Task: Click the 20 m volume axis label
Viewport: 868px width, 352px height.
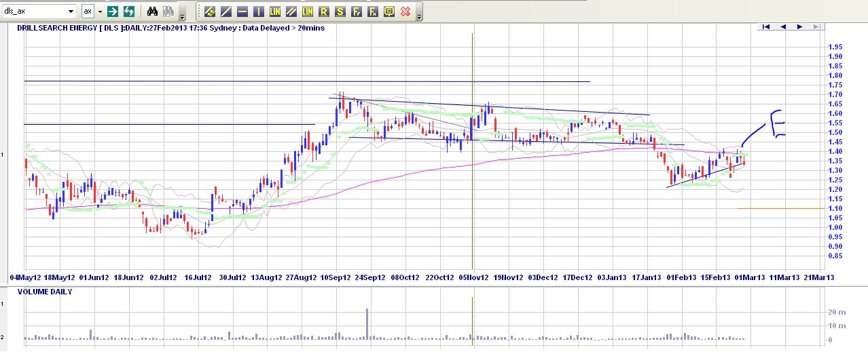Action: tap(836, 311)
